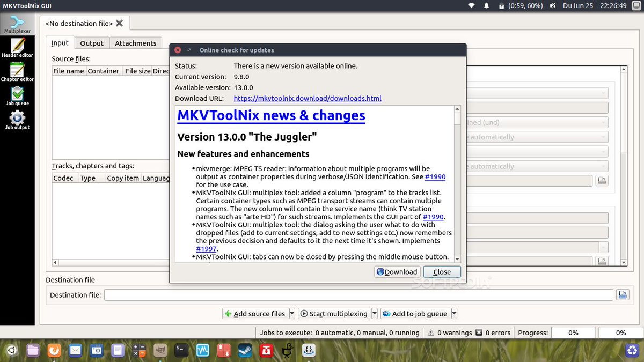Open the language dropdown ending in '(und)'
644x362 pixels.
[x=537, y=122]
